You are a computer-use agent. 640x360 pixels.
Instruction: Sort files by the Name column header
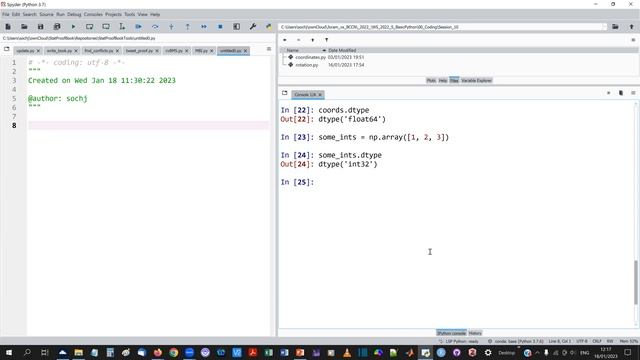292,50
